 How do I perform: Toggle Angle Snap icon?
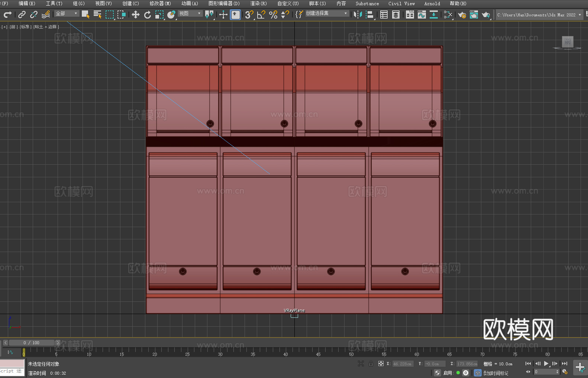(261, 14)
